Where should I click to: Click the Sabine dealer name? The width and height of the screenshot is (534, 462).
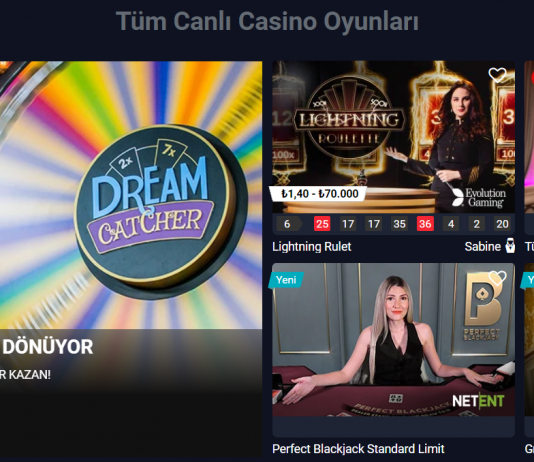tap(483, 246)
